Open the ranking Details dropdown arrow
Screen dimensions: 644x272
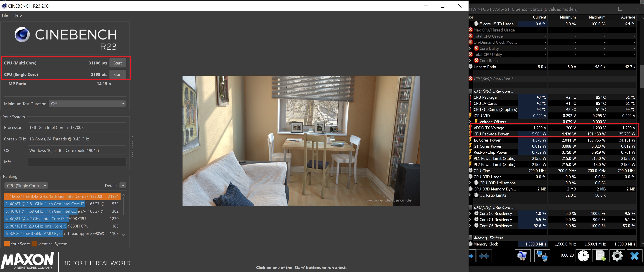(x=123, y=186)
